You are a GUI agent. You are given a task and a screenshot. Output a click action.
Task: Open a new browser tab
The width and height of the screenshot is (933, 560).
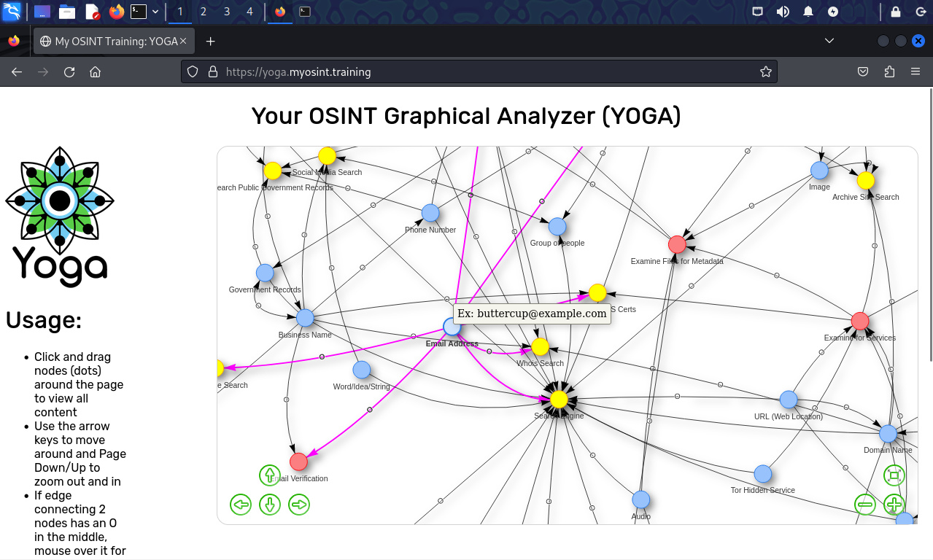pos(211,42)
